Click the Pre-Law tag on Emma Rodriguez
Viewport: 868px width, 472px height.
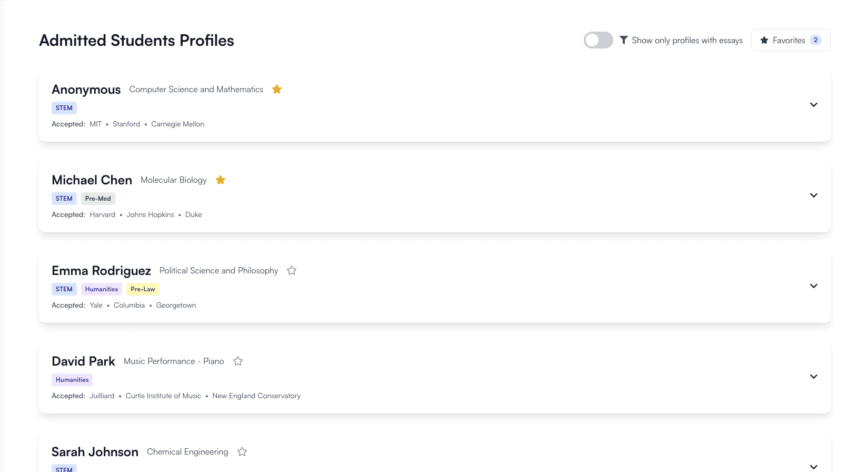(x=143, y=289)
